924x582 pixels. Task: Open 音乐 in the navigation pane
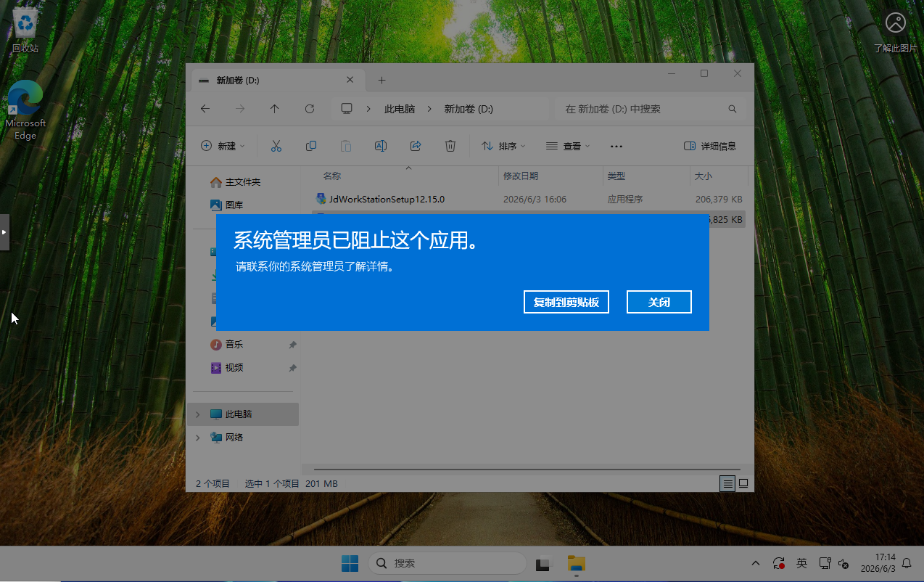pos(234,345)
